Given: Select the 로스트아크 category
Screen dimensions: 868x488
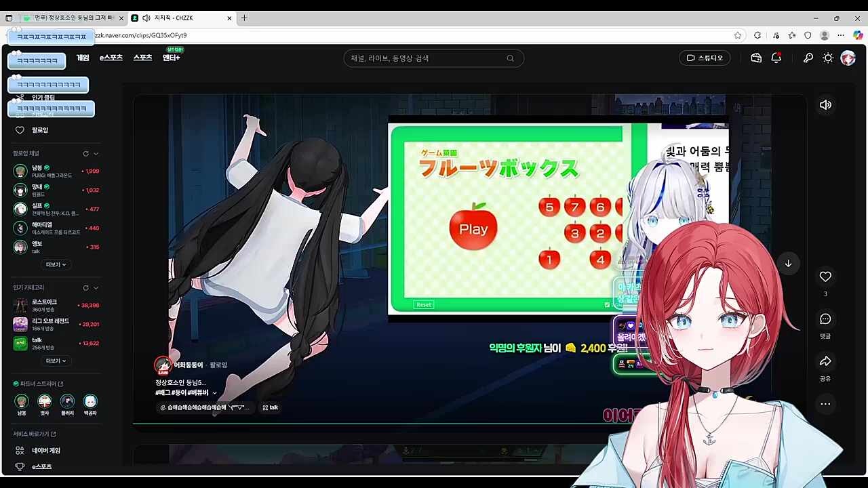Looking at the screenshot, I should (44, 302).
